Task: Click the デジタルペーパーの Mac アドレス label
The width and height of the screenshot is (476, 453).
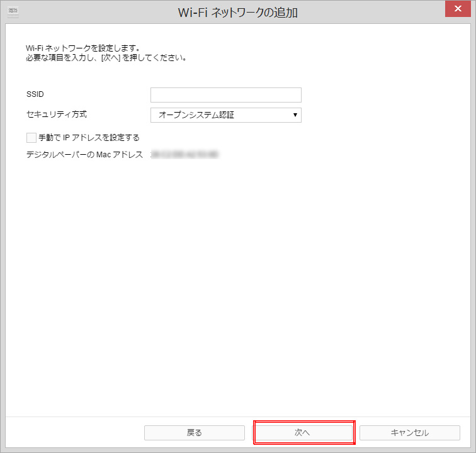Action: pyautogui.click(x=84, y=154)
